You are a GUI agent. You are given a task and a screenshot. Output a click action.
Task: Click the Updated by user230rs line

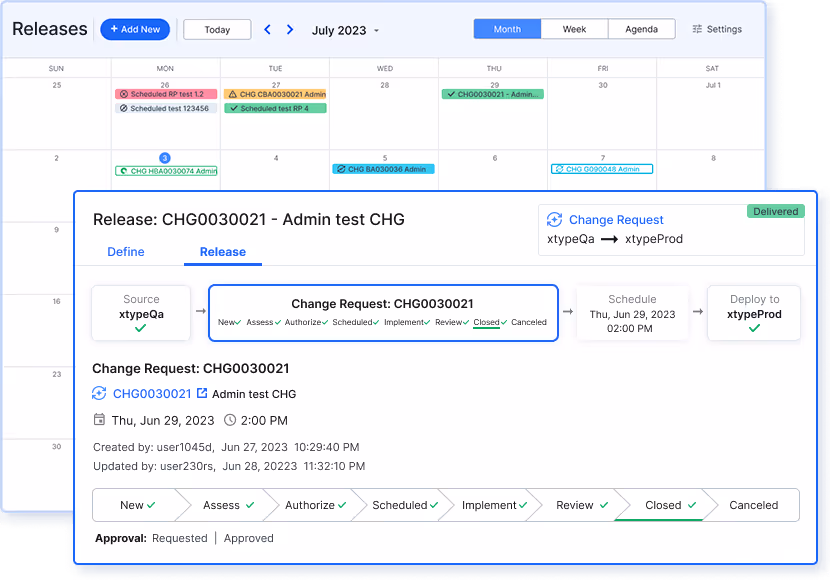click(229, 466)
